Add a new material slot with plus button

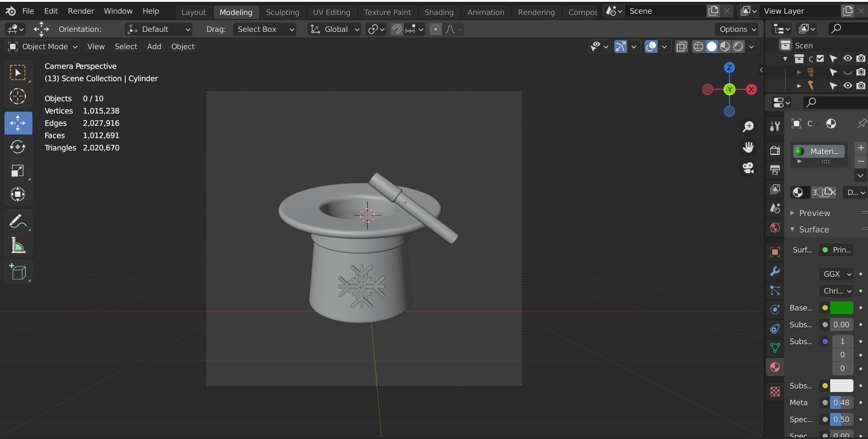point(861,148)
